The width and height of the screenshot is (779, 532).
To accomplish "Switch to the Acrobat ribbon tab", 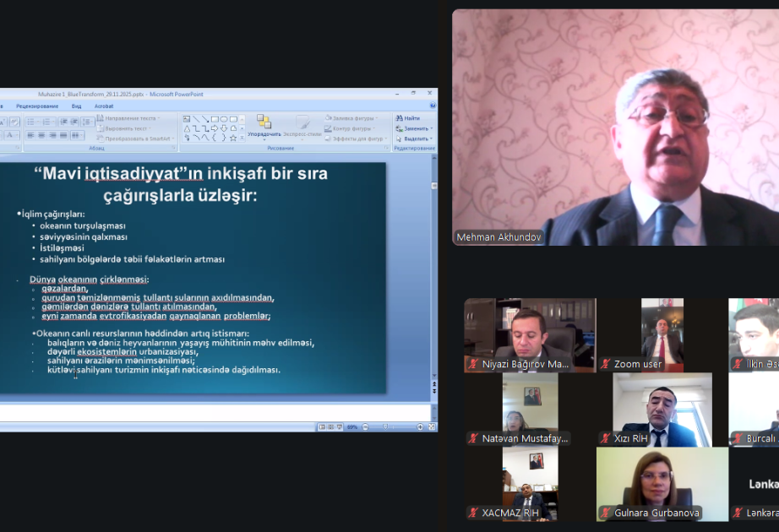I will tap(104, 106).
